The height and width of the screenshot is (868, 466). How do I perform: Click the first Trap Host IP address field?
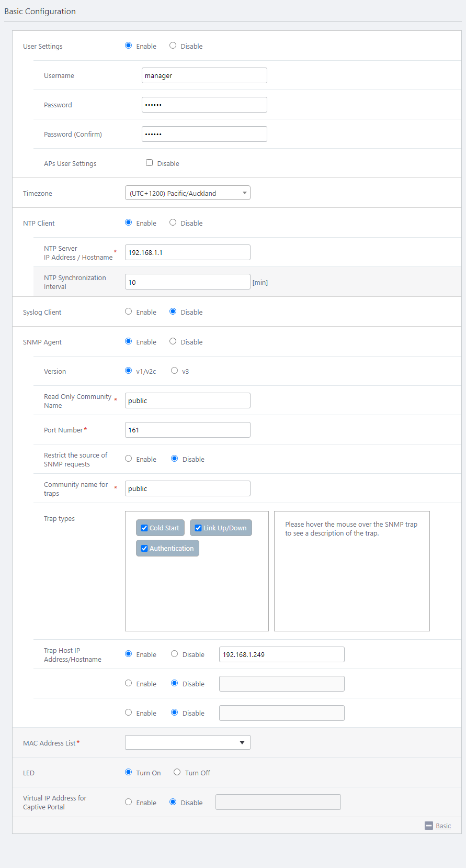[281, 654]
